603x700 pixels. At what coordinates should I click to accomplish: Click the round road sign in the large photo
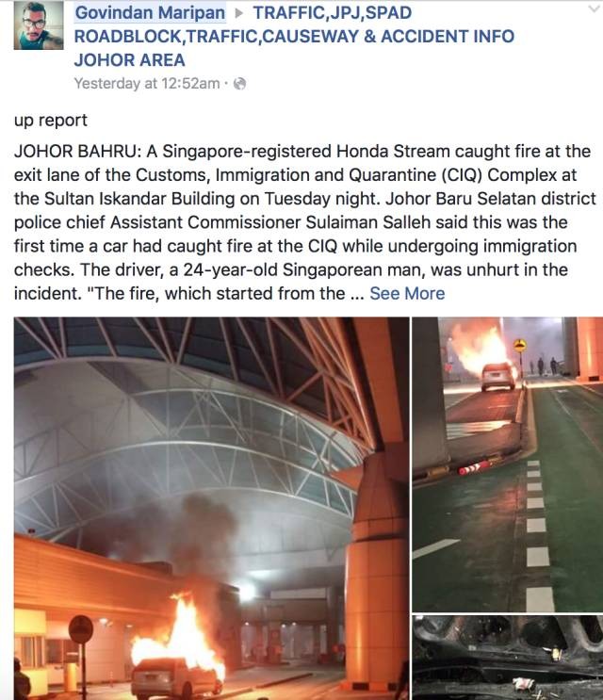[x=81, y=629]
